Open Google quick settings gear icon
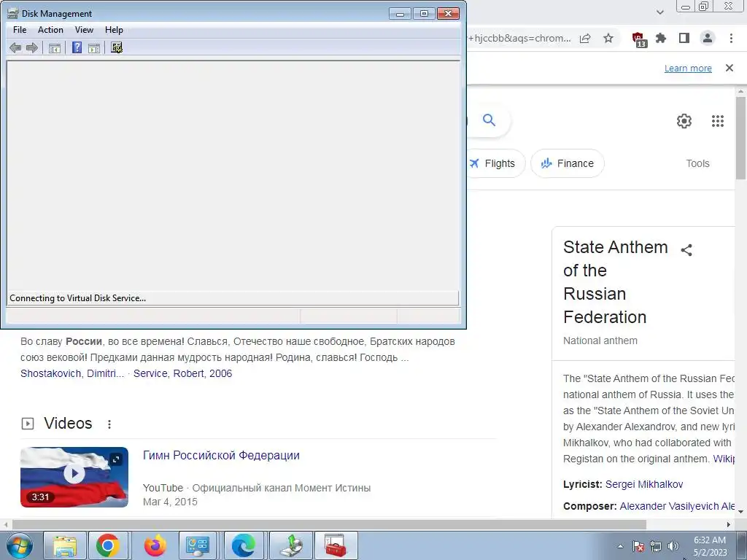The height and width of the screenshot is (560, 747). [684, 121]
